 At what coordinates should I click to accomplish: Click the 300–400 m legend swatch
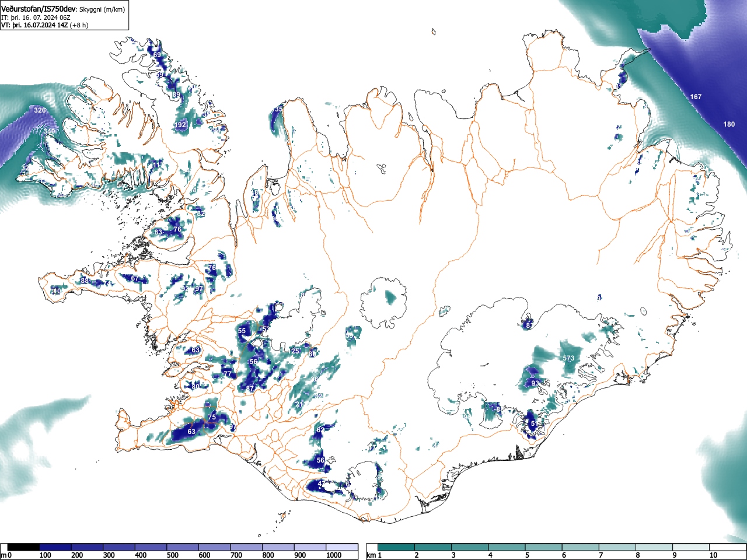[119, 547]
